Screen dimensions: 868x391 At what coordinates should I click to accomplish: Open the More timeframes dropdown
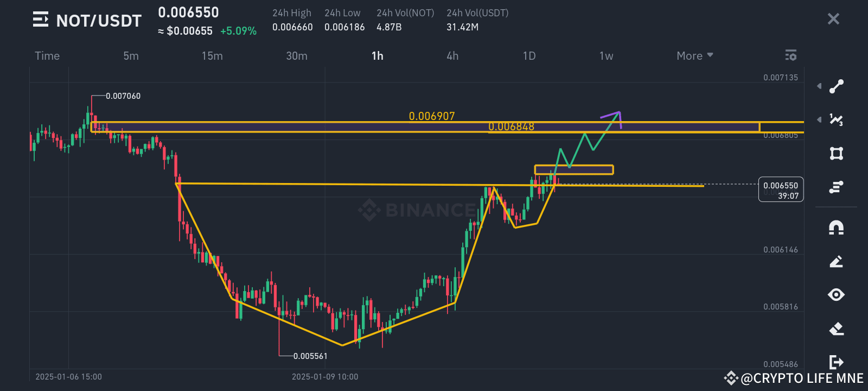[x=694, y=55]
